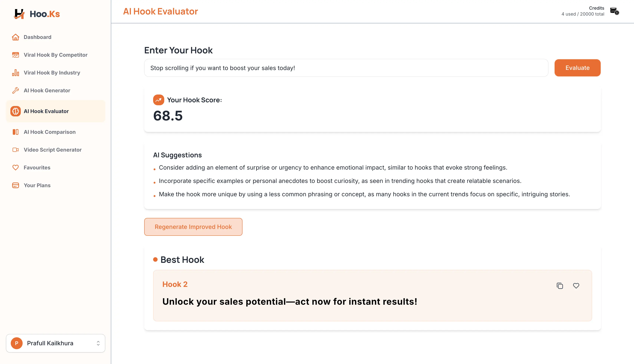This screenshot has width=634, height=364.
Task: Click the Video Script Generator camera icon
Action: tap(16, 150)
